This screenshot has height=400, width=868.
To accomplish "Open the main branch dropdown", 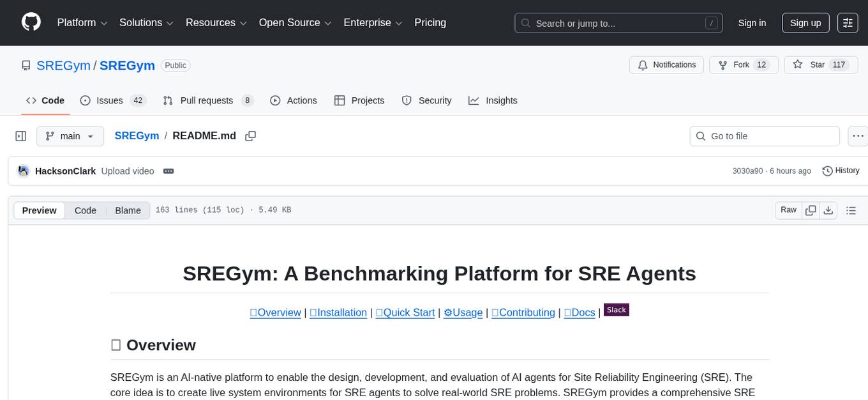I will 70,135.
